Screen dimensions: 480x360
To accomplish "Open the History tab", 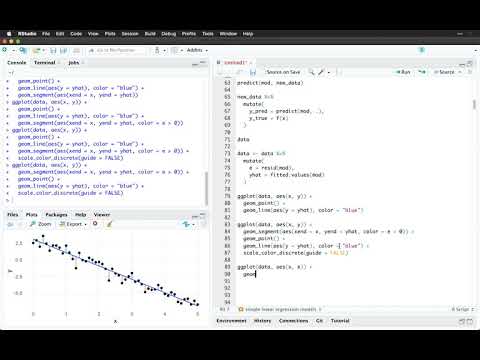I will (x=263, y=321).
